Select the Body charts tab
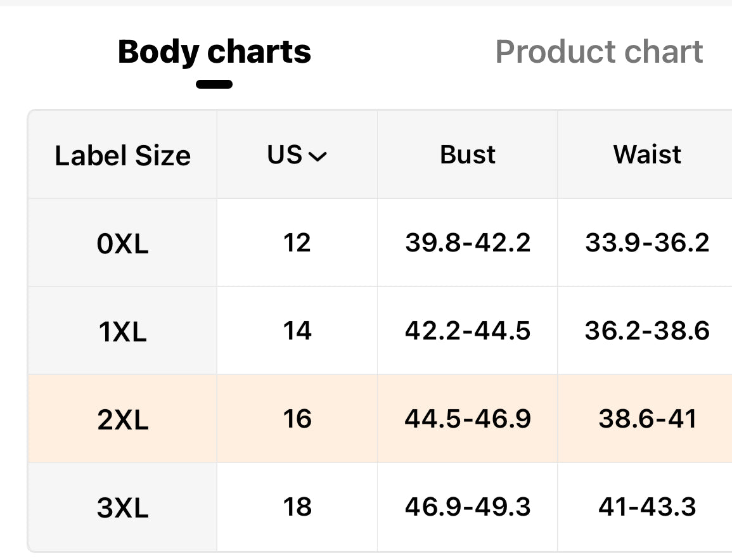Image resolution: width=732 pixels, height=560 pixels. (214, 51)
